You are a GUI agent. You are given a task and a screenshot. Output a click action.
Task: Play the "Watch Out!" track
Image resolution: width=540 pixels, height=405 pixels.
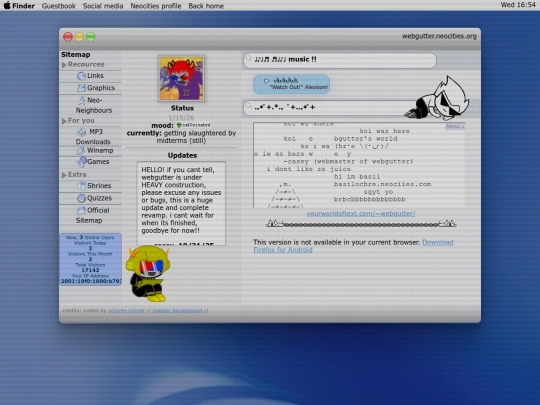tap(266, 81)
